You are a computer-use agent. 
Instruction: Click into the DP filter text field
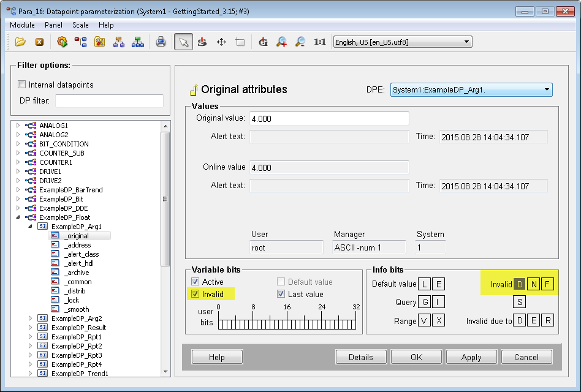click(x=110, y=101)
